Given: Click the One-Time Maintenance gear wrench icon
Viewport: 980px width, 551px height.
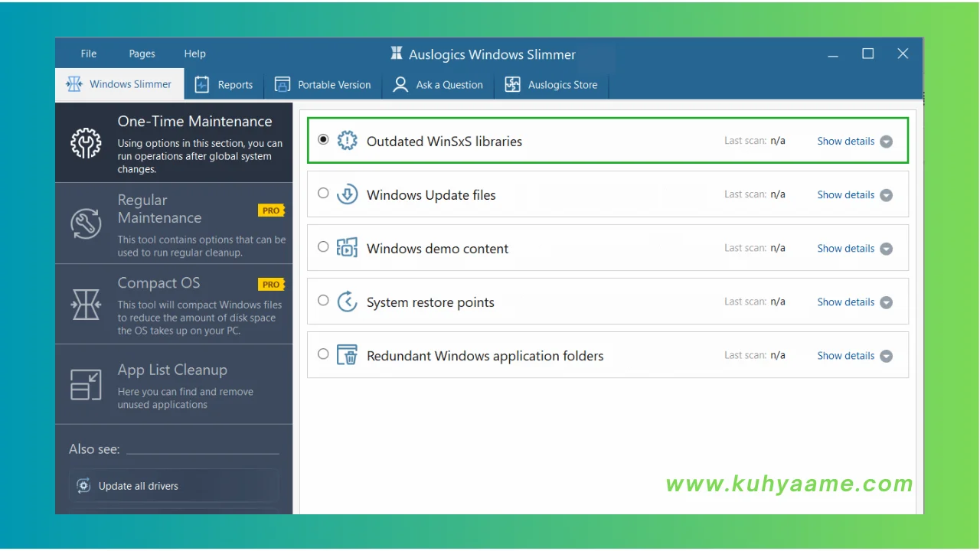Looking at the screenshot, I should coord(86,142).
